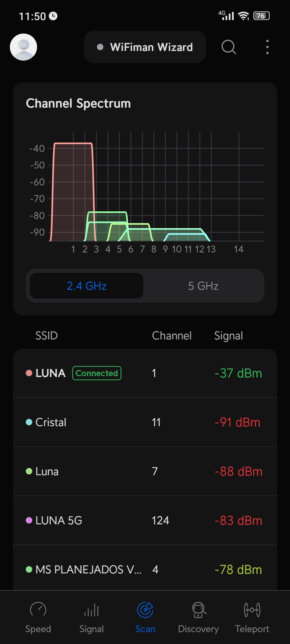The width and height of the screenshot is (290, 644).
Task: Open the user profile avatar
Action: (x=23, y=47)
